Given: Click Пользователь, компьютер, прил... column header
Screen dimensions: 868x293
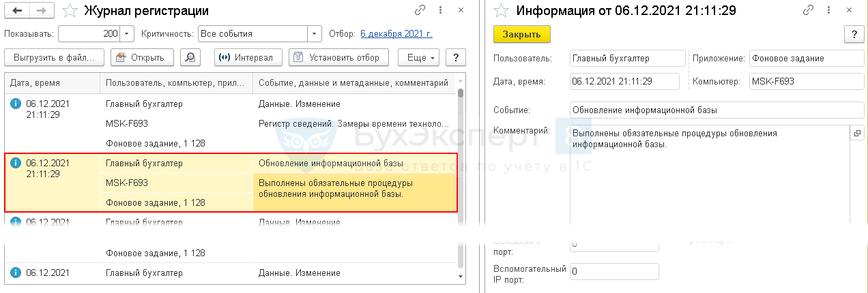Looking at the screenshot, I should [176, 82].
